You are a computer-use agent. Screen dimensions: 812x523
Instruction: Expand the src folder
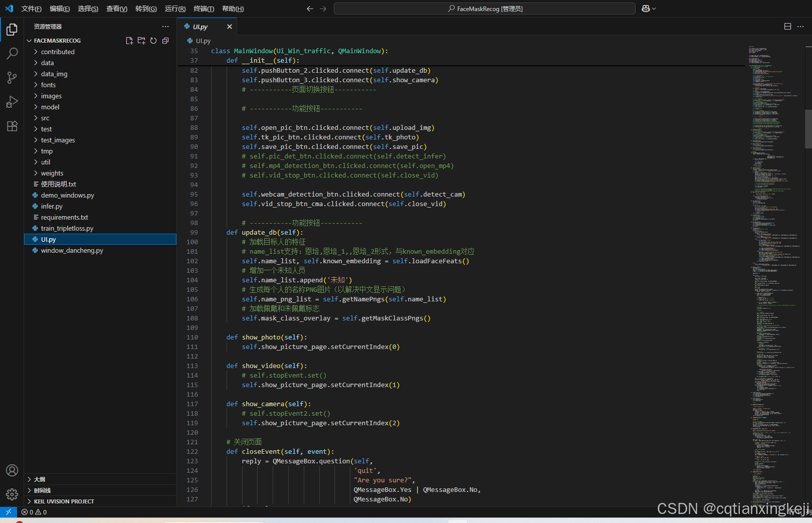100,118
